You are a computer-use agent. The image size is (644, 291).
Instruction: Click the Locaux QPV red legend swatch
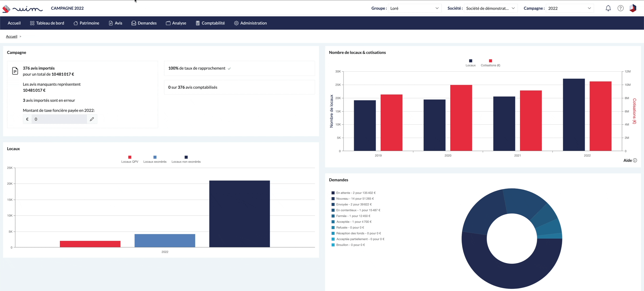point(130,157)
